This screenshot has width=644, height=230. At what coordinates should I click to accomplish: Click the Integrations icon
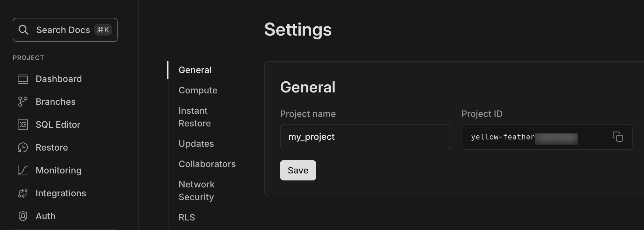23,193
